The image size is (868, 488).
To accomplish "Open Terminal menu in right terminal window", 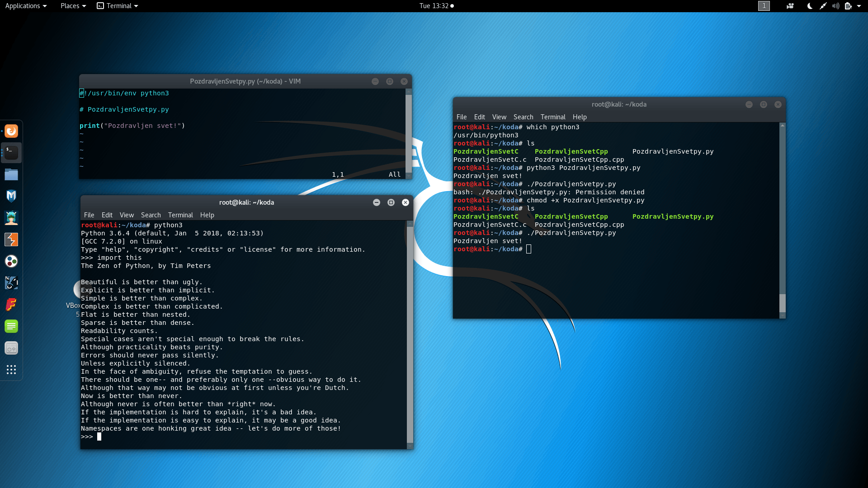I will tap(552, 117).
